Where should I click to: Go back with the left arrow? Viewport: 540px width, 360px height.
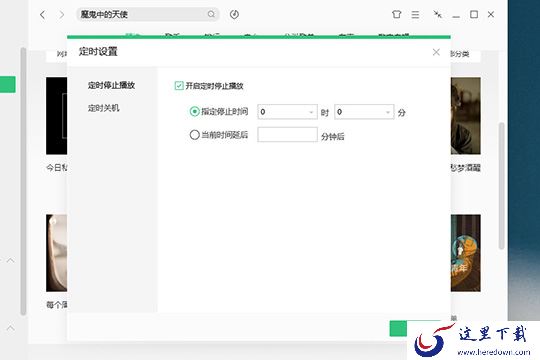click(x=42, y=14)
